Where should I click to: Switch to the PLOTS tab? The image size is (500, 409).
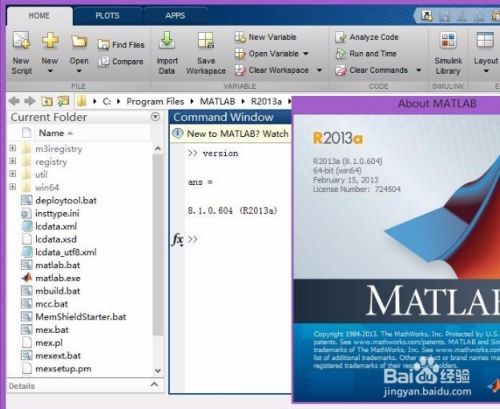tap(107, 15)
